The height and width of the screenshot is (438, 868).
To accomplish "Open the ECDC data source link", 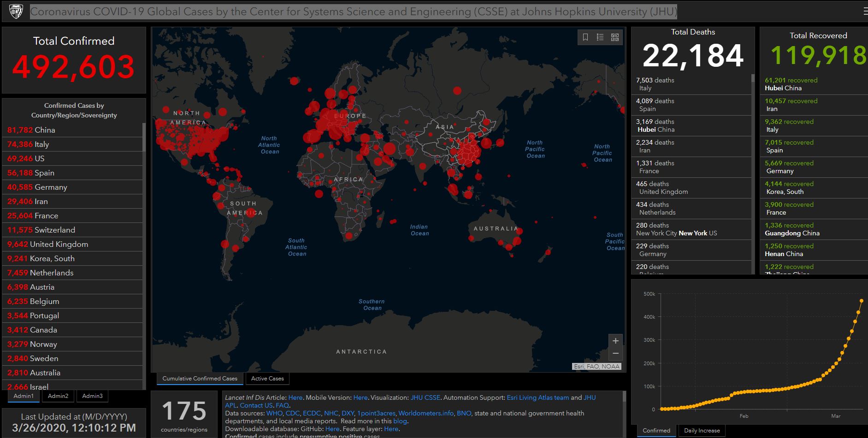I will tap(312, 413).
